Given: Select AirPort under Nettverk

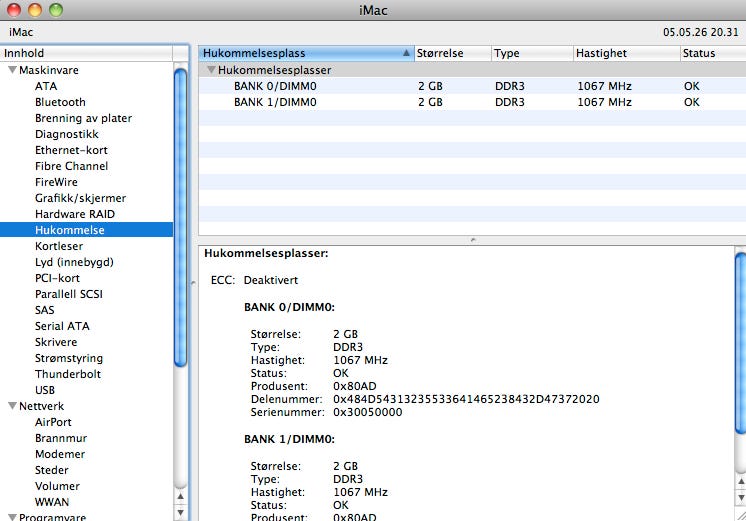Looking at the screenshot, I should click(x=53, y=422).
